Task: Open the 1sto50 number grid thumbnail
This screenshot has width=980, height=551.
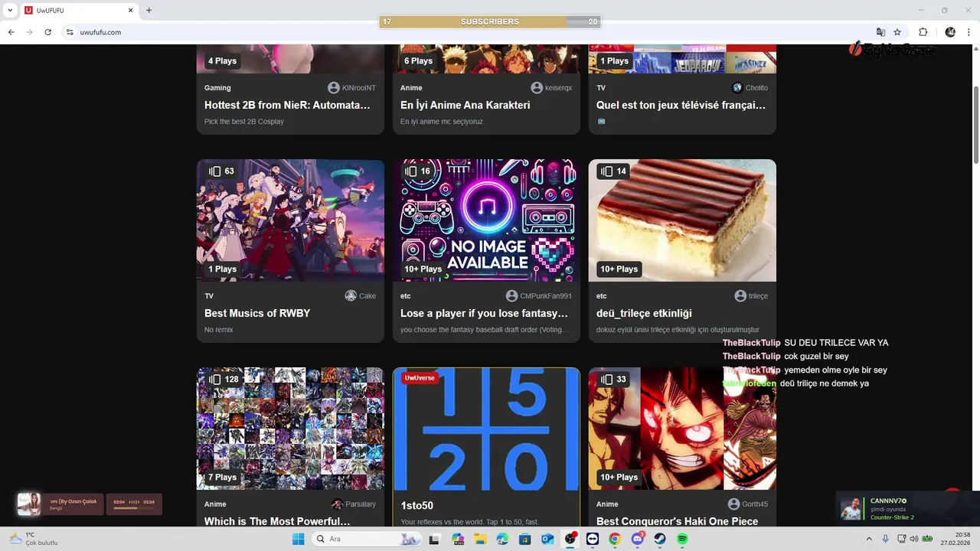Action: [486, 429]
